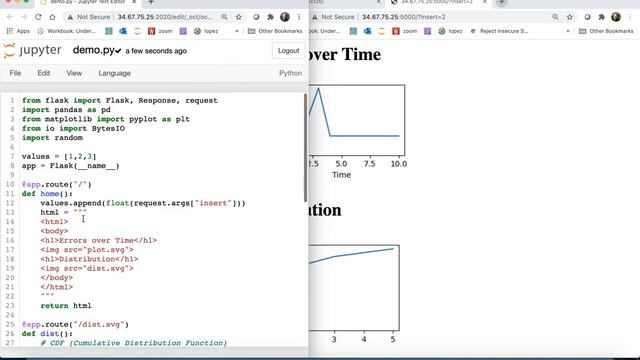
Task: Click the 'over Time' heading on the Flask page
Action: coord(345,54)
